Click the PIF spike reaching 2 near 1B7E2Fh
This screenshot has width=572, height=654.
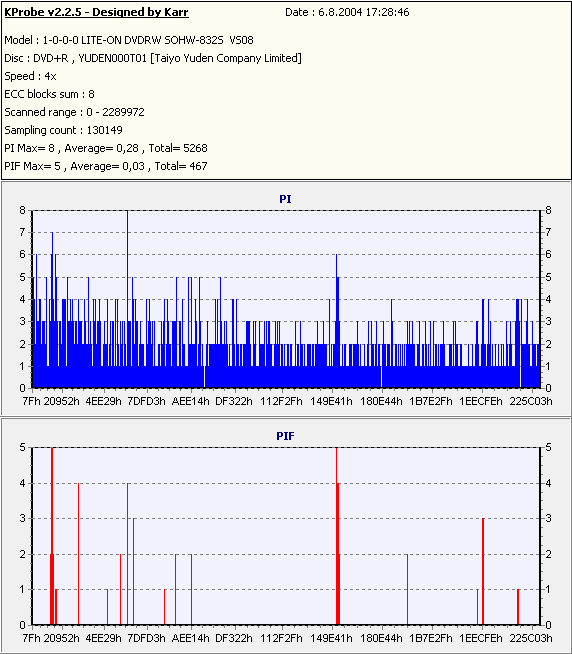click(407, 589)
